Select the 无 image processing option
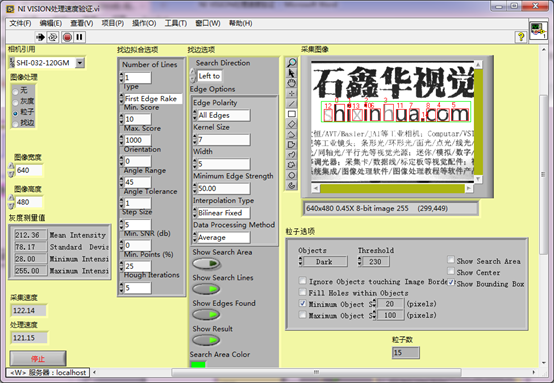This screenshot has width=554, height=383. point(15,92)
